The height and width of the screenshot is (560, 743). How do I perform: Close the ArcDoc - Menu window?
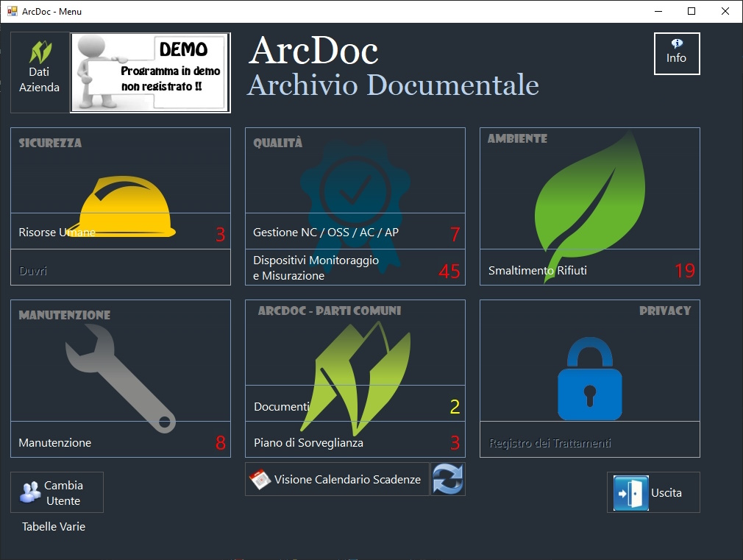click(725, 11)
